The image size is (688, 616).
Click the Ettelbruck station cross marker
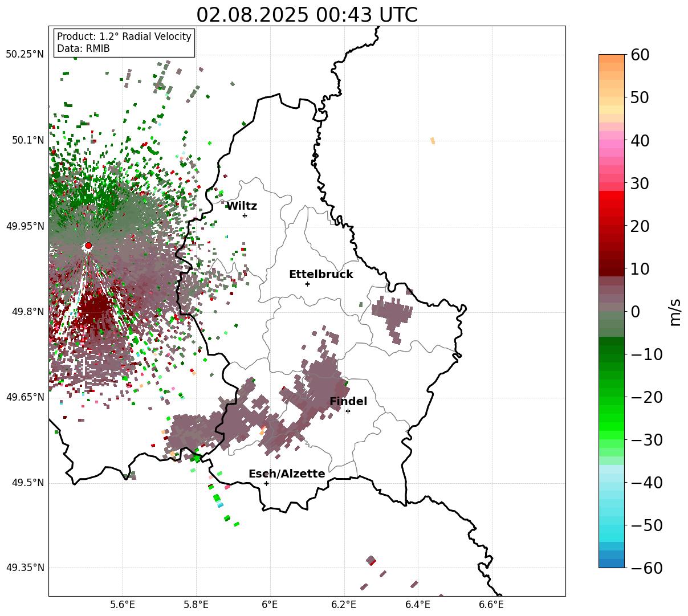tap(308, 284)
